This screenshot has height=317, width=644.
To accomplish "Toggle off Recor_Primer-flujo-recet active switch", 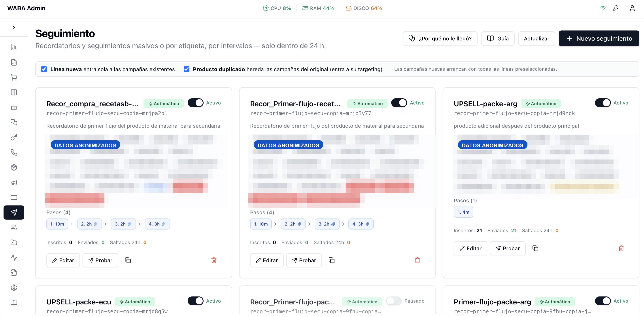I will pyautogui.click(x=399, y=103).
